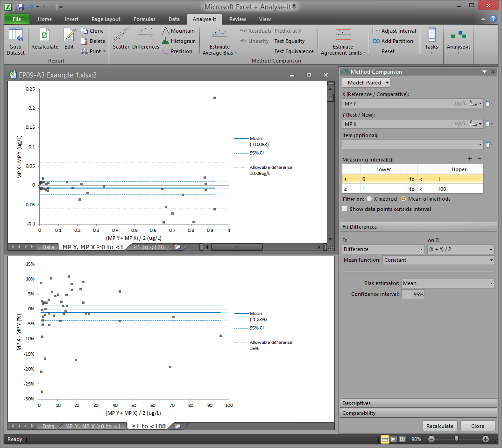This screenshot has width=502, height=448.
Task: Click the Adjust Interval tool
Action: click(396, 31)
